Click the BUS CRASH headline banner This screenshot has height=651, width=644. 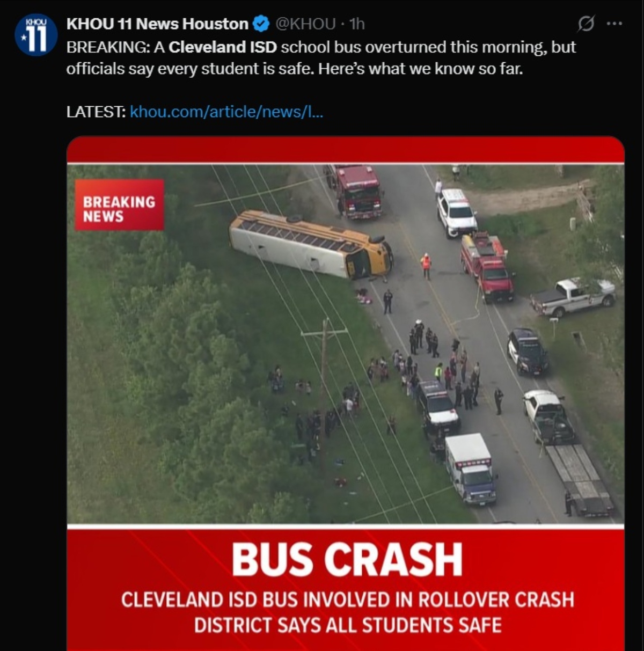[347, 560]
